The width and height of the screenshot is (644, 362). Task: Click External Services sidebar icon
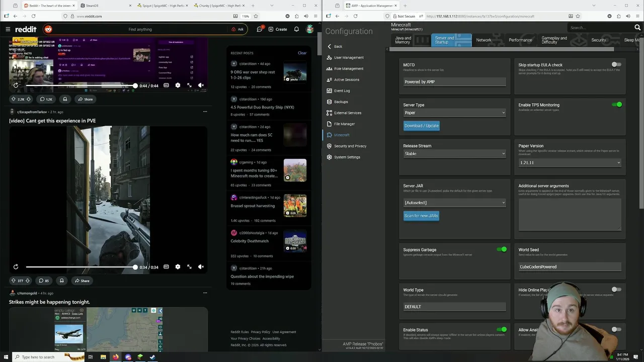tap(330, 113)
